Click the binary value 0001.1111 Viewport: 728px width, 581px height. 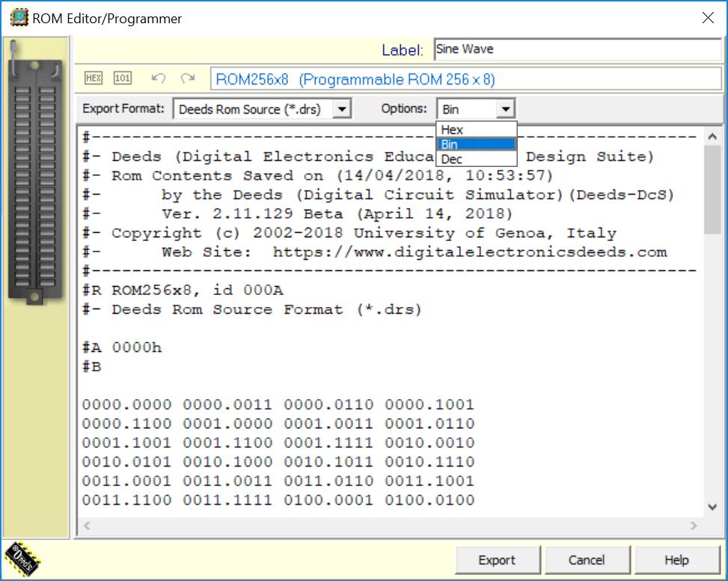pyautogui.click(x=328, y=442)
